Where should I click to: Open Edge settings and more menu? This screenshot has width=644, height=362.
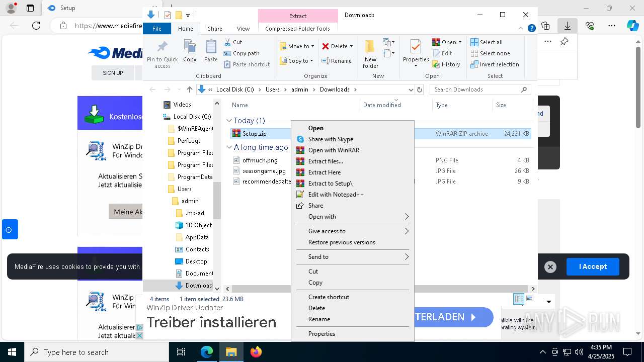[612, 26]
